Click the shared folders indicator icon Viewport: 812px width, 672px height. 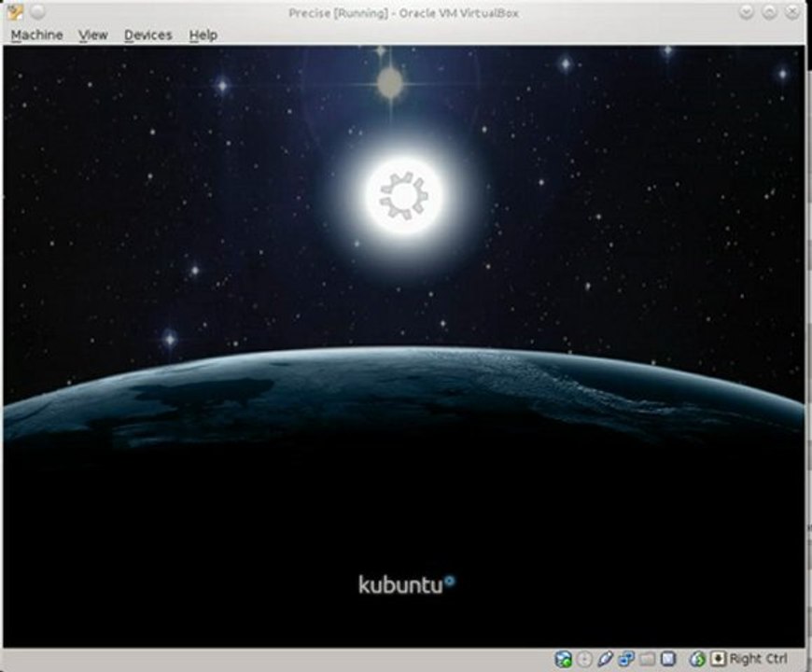[648, 659]
